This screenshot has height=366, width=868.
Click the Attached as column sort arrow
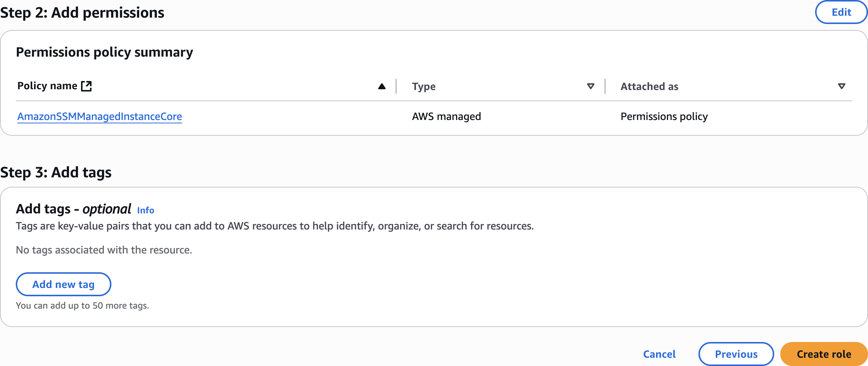(841, 86)
